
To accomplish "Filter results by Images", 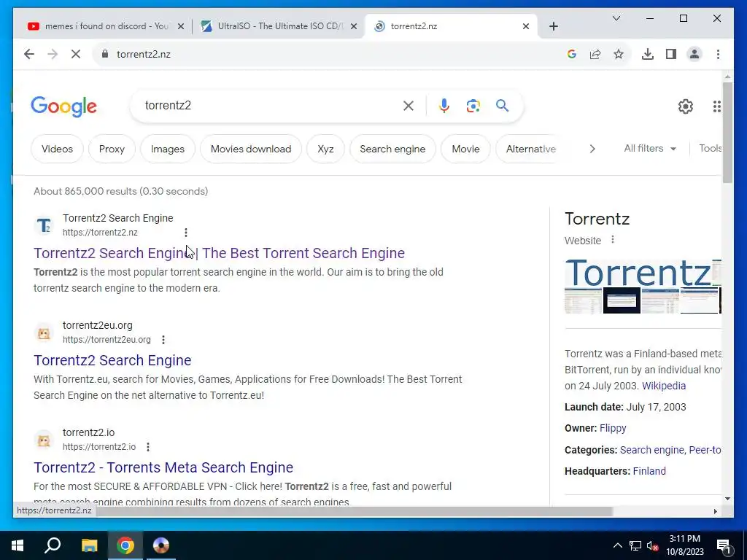I will point(168,149).
